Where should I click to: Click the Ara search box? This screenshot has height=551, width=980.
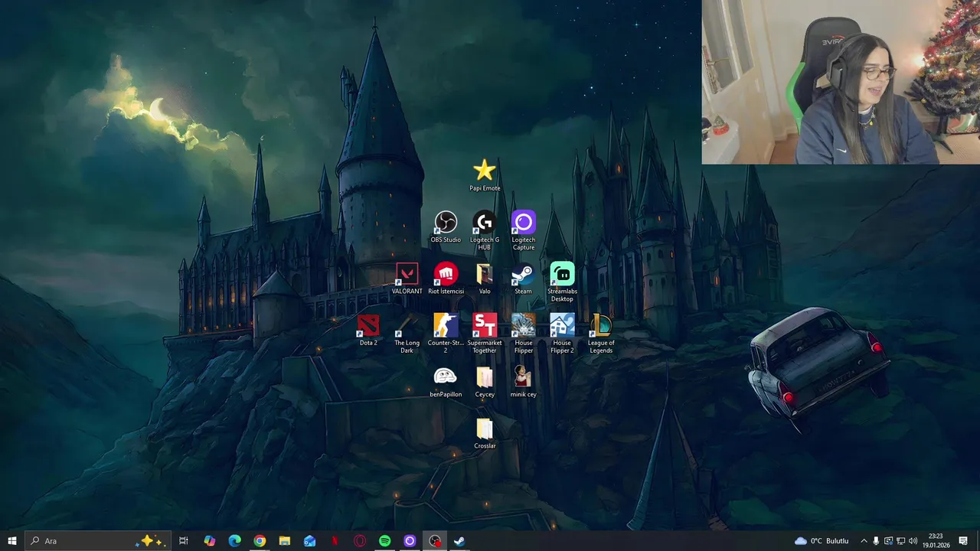(x=97, y=541)
